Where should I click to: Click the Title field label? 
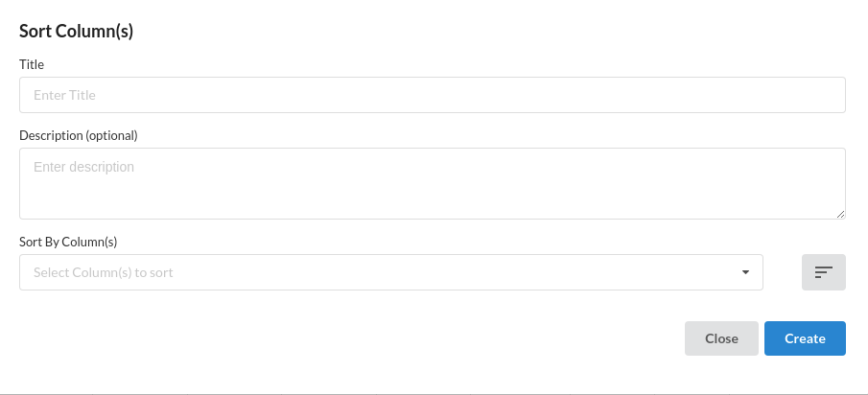point(32,64)
